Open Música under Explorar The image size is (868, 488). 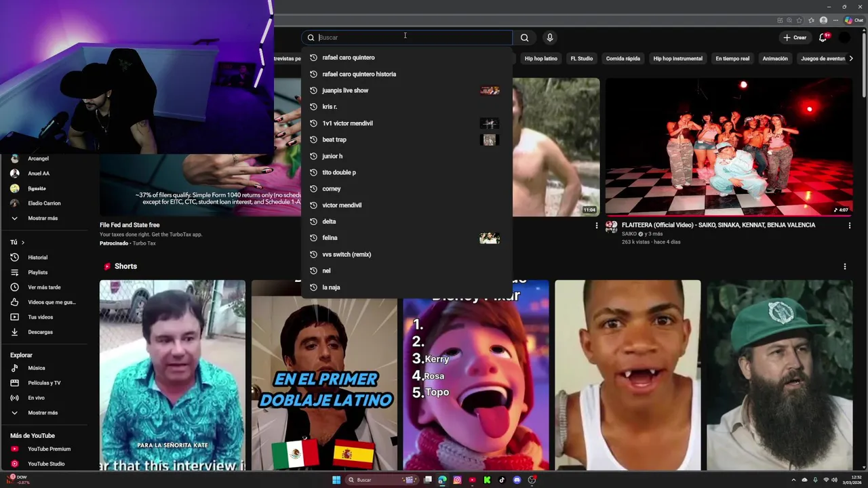tap(37, 368)
